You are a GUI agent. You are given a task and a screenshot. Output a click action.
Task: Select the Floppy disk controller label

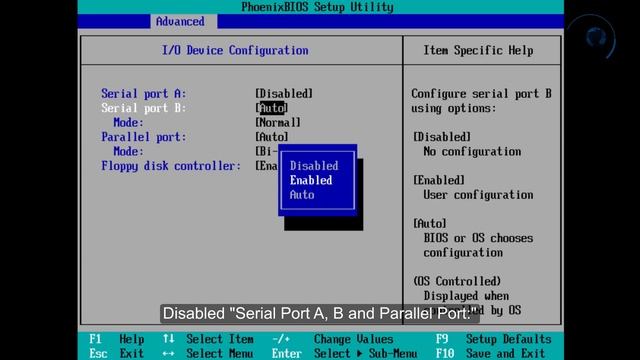pyautogui.click(x=171, y=166)
